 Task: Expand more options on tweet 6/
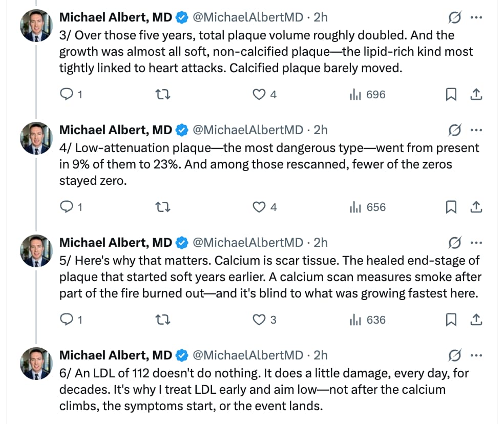[x=476, y=355]
